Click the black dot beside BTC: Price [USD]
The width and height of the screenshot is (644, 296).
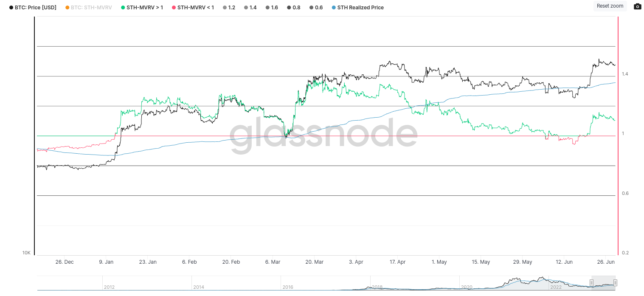11,8
